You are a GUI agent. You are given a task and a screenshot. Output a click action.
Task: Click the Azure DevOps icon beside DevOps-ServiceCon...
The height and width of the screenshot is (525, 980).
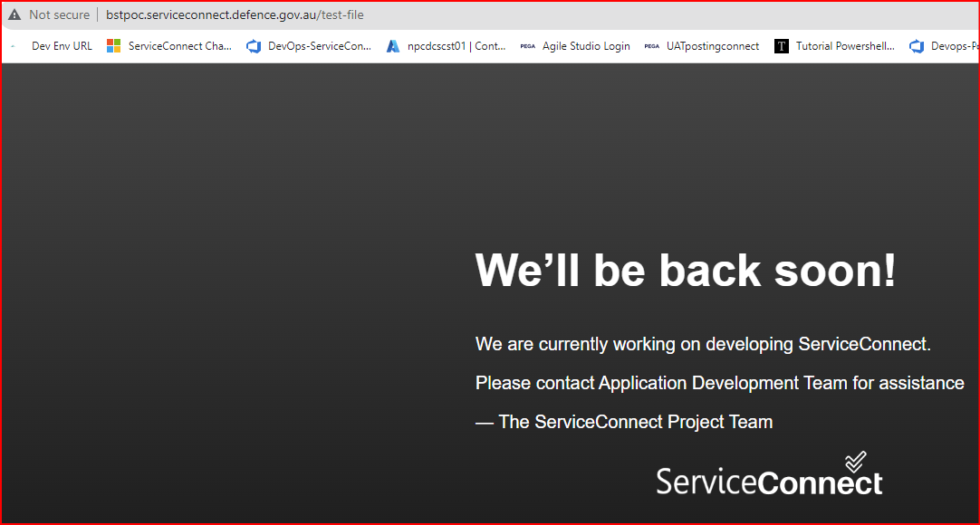coord(254,46)
